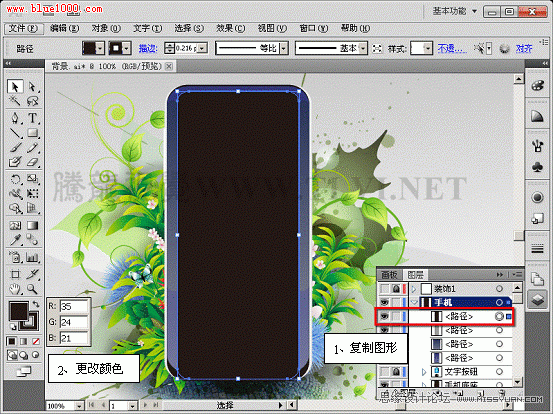553x414 pixels.
Task: Select the Blend tool
Action: pos(32,240)
